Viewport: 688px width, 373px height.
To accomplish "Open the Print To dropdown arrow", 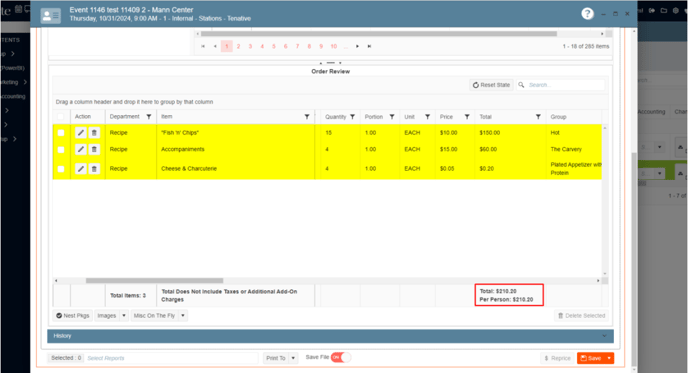I will click(x=293, y=358).
